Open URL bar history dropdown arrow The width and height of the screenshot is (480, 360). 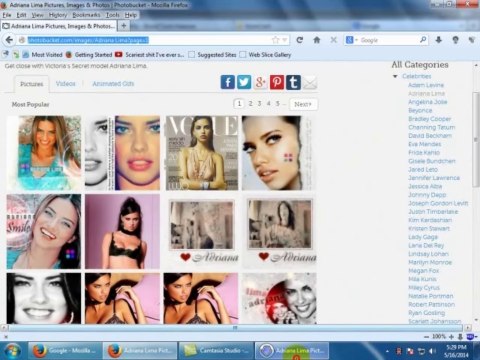click(284, 40)
